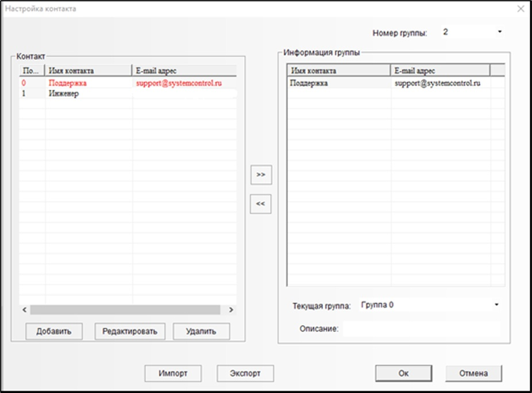Click the left arrow of the contact list scrollbar
Screen dimensions: 532x393
coord(25,310)
